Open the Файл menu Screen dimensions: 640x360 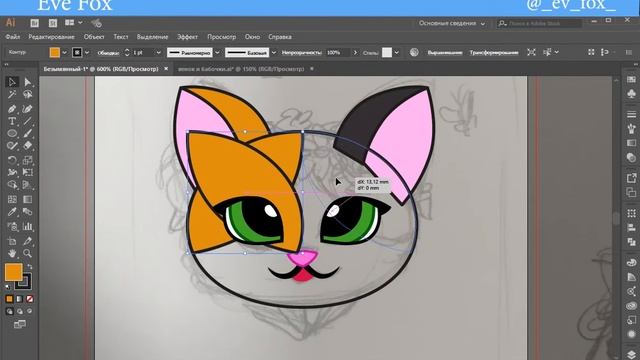(x=13, y=37)
